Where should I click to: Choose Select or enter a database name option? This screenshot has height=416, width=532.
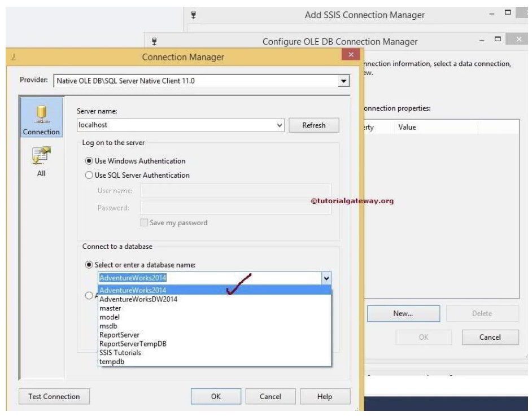tap(89, 265)
